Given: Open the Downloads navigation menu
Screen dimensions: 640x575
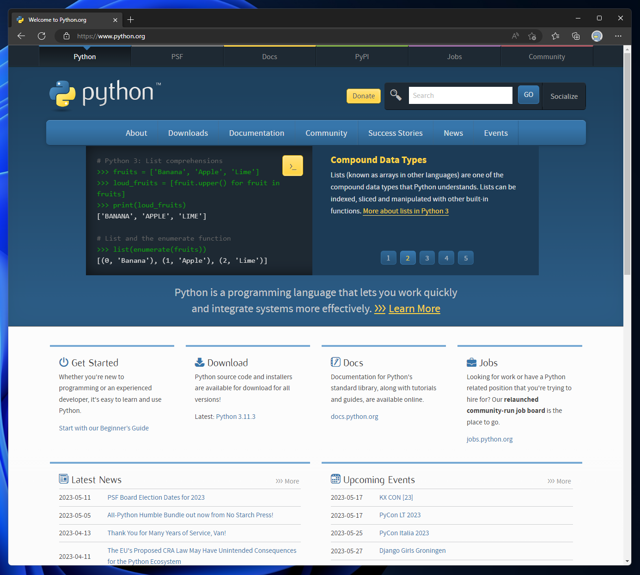Looking at the screenshot, I should [188, 133].
